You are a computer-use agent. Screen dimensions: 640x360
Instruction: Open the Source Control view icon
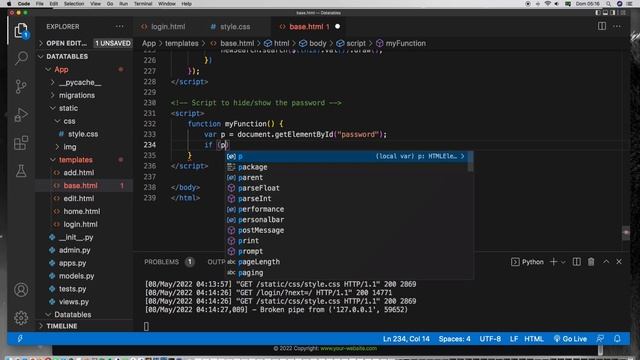pyautogui.click(x=21, y=87)
